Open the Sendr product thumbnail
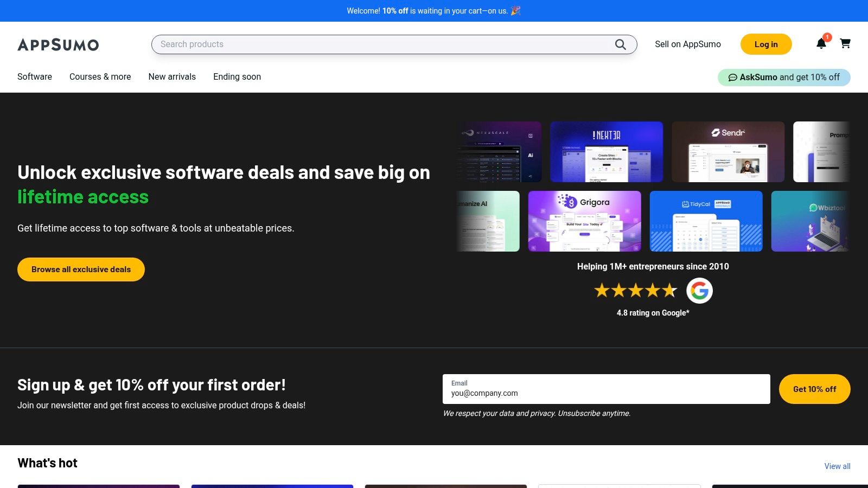The image size is (868, 488). [x=728, y=152]
